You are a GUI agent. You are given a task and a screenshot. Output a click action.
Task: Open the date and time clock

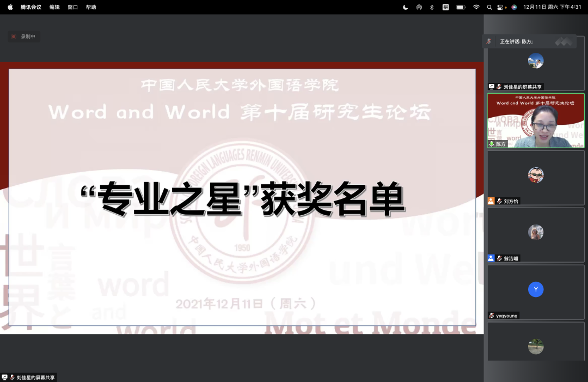click(552, 7)
